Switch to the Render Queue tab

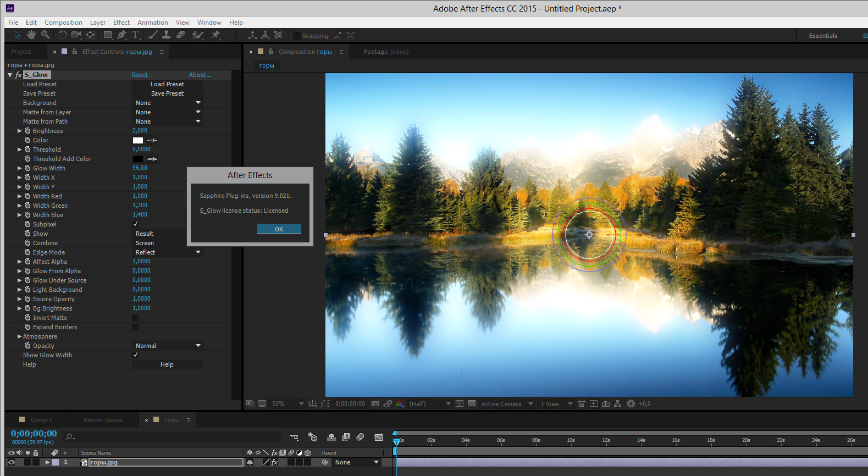point(103,420)
